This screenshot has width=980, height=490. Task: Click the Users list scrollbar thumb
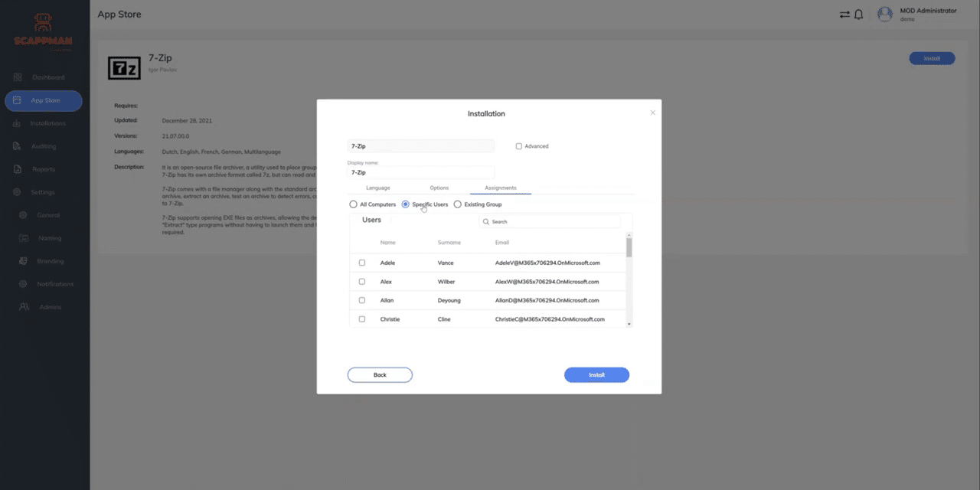pyautogui.click(x=629, y=247)
